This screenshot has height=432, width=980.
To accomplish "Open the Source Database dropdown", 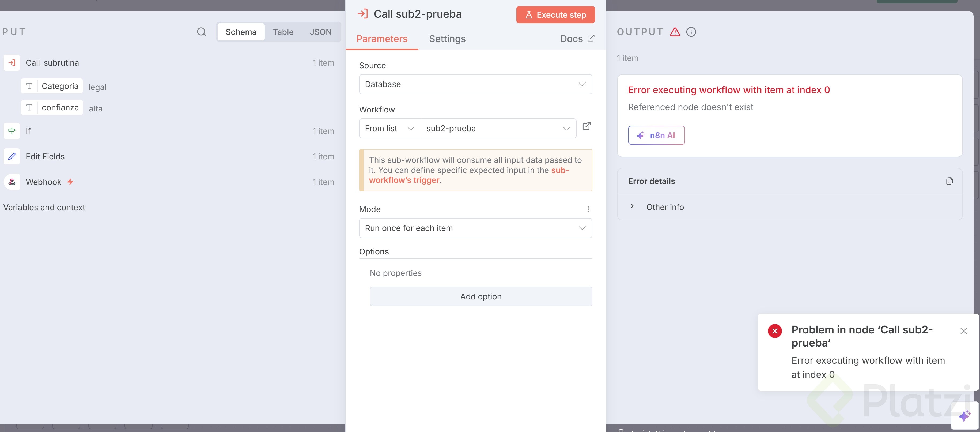I will [475, 84].
